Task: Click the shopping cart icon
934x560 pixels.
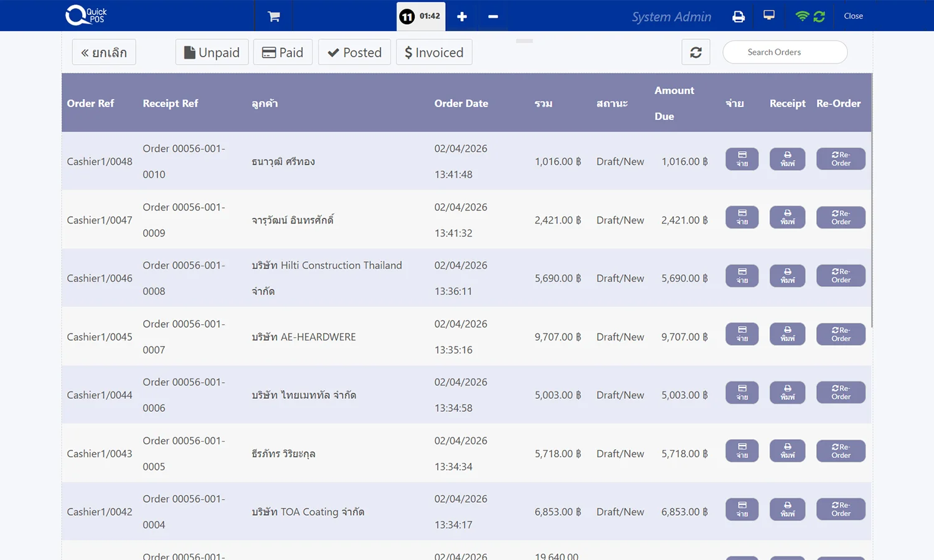Action: click(273, 16)
